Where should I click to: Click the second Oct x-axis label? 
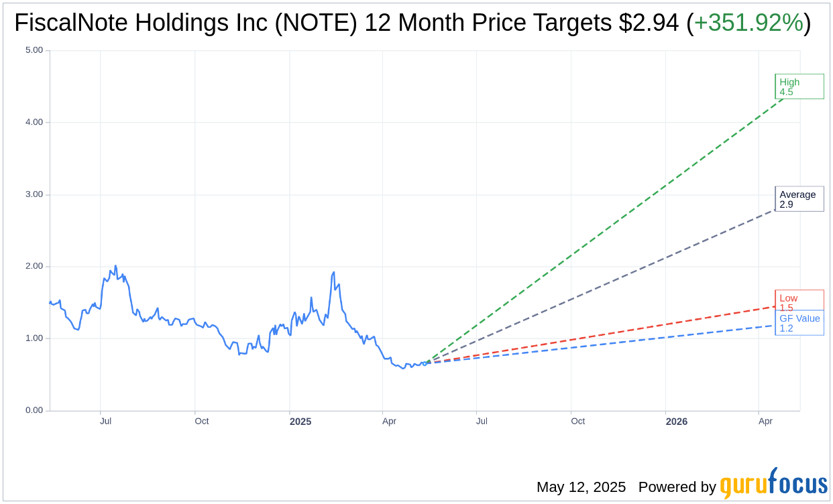coord(577,422)
